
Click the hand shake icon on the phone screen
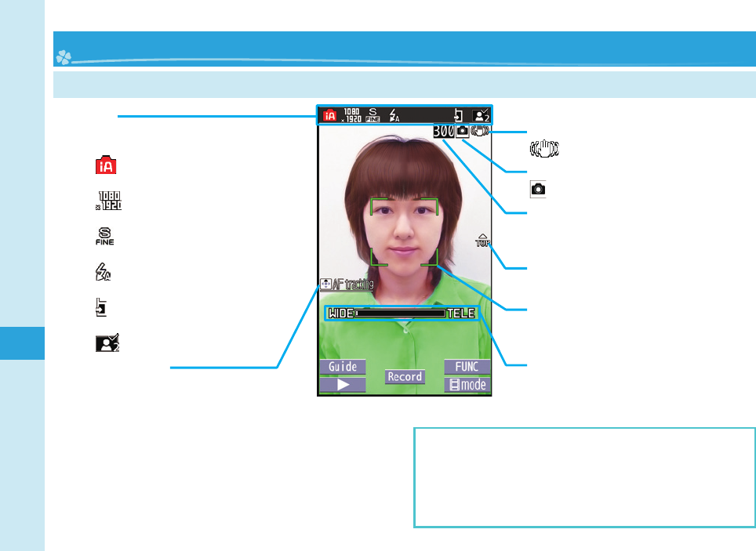pos(480,131)
